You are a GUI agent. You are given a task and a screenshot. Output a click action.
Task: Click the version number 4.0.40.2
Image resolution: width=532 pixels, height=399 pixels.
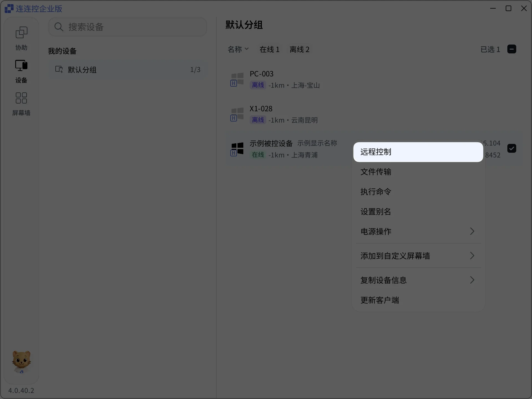tap(21, 390)
